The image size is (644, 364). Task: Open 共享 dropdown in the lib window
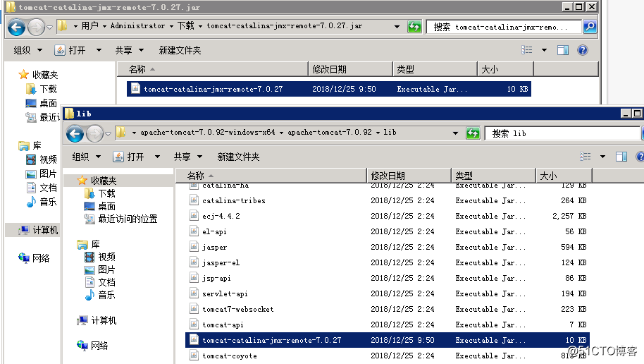pos(188,157)
